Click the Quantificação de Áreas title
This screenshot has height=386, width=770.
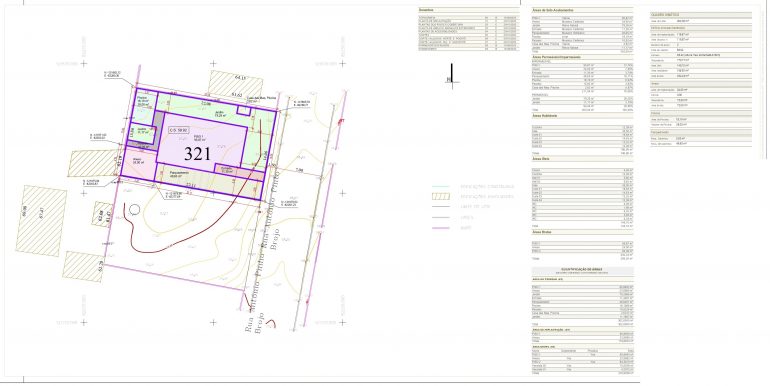point(583,270)
